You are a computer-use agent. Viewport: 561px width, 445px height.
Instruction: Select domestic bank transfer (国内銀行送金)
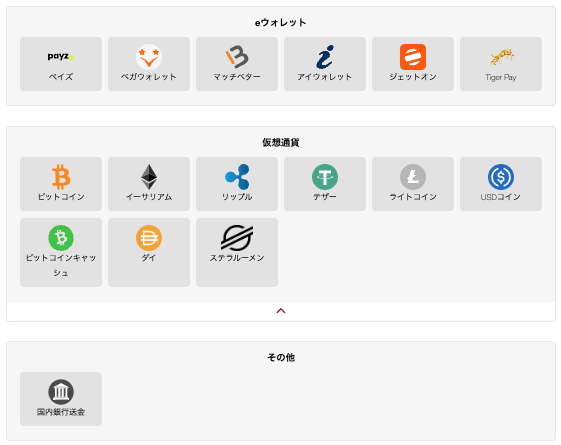pos(61,399)
